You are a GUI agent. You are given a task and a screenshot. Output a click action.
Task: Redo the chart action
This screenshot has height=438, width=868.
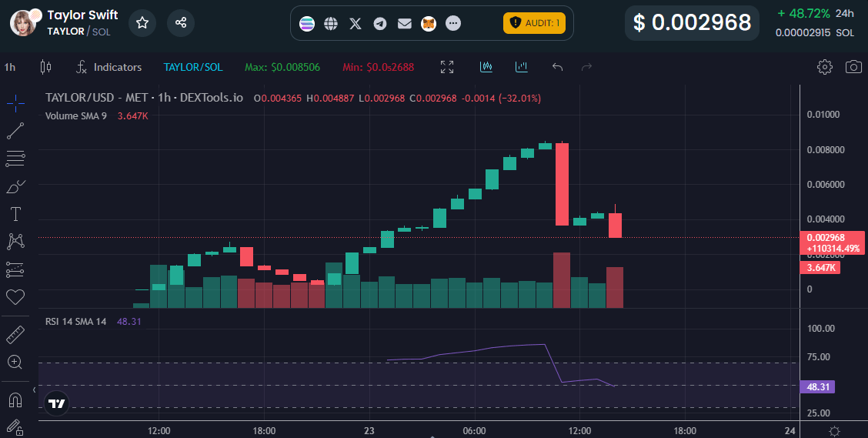pyautogui.click(x=587, y=67)
